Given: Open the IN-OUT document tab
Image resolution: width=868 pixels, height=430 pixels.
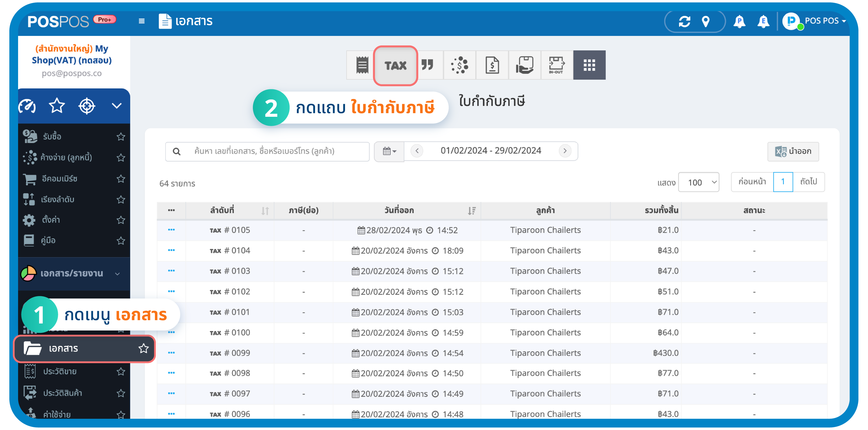Looking at the screenshot, I should point(556,65).
